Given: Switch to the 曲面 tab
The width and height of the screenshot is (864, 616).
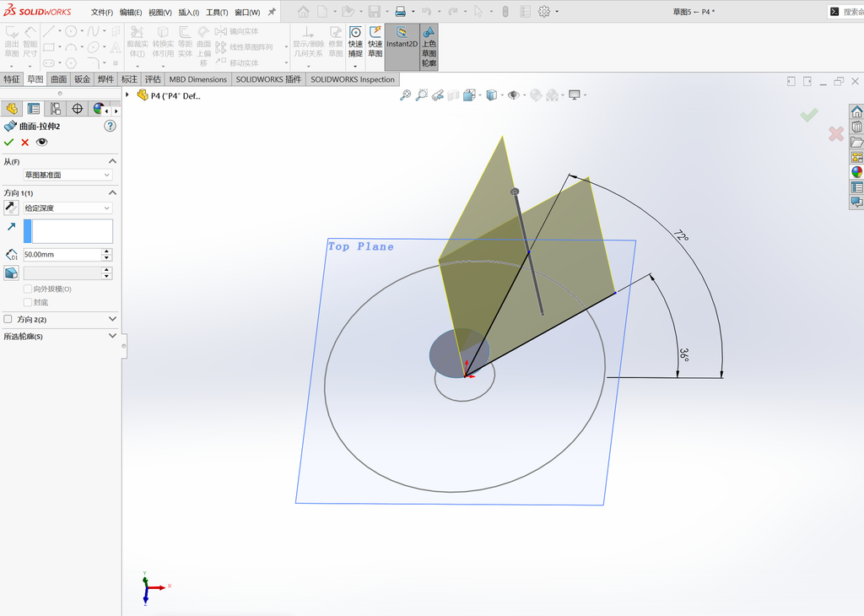Looking at the screenshot, I should tap(59, 79).
